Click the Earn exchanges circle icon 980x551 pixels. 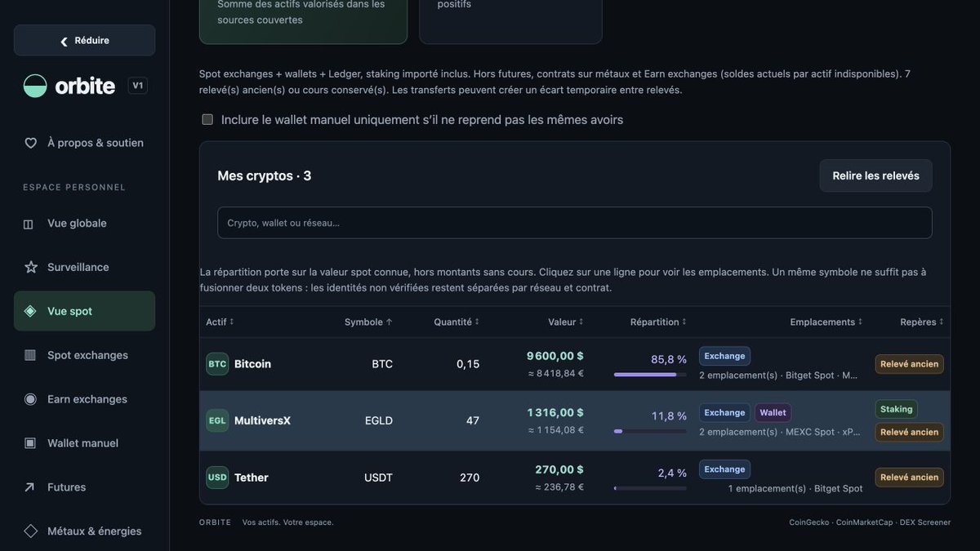point(30,399)
